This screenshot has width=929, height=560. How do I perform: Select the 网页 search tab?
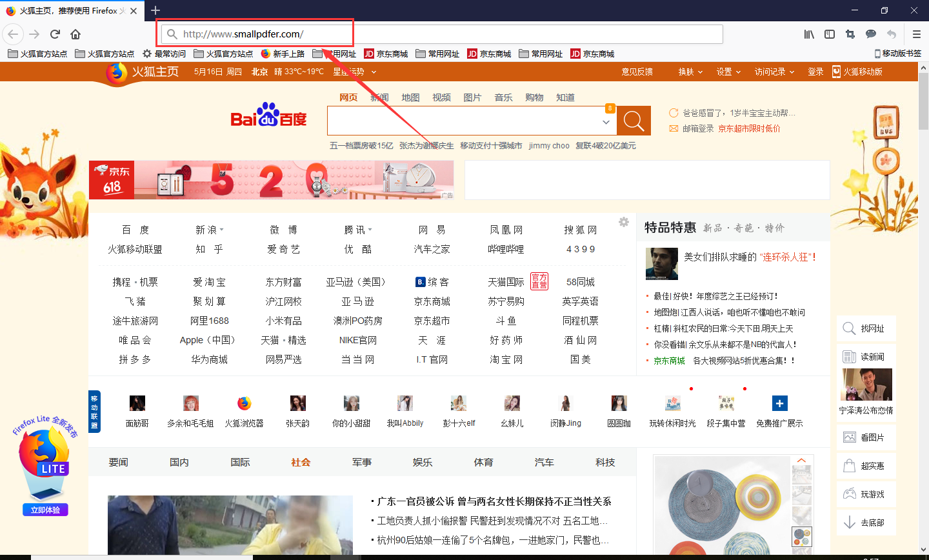(x=348, y=97)
